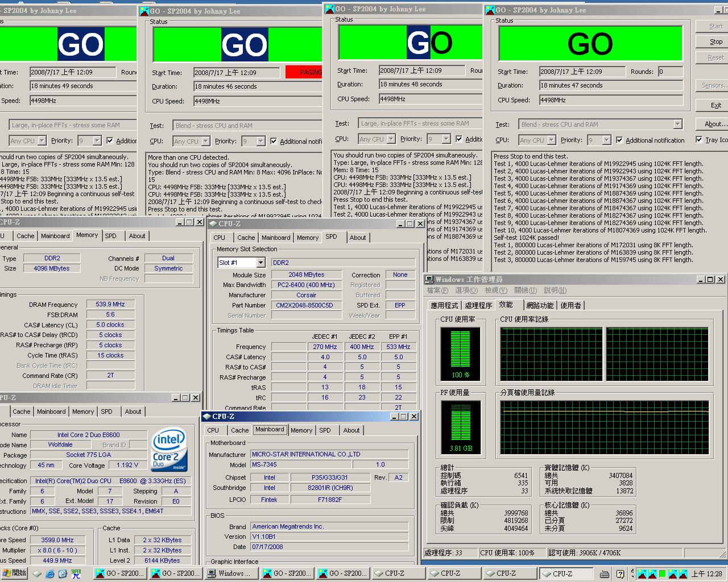Image resolution: width=728 pixels, height=582 pixels.
Task: Toggle Additional checkbox in 48-seconds SP2004 window
Action: (459, 139)
